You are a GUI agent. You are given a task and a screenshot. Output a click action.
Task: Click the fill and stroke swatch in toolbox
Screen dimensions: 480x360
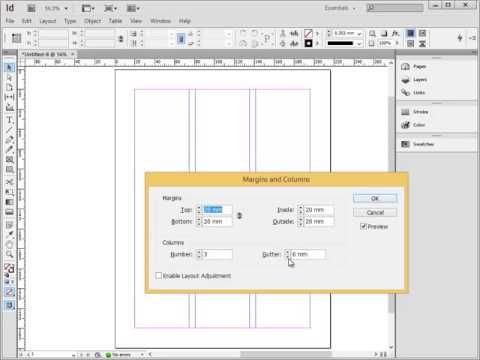coord(9,268)
